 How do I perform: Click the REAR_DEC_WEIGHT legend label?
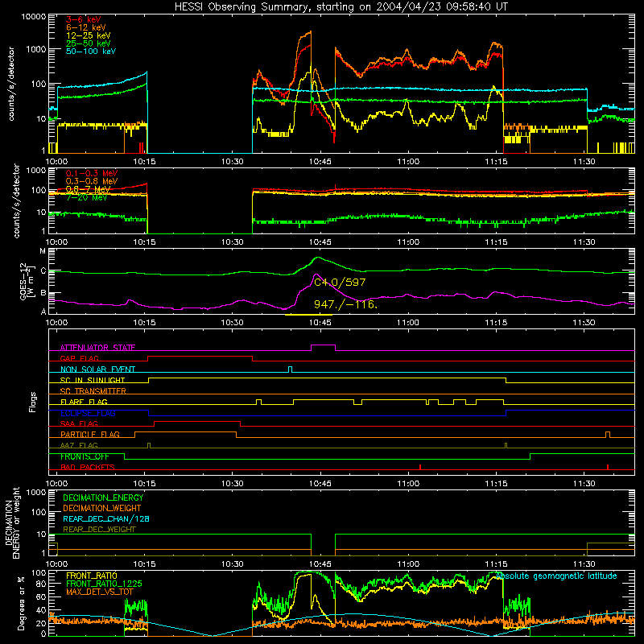click(x=99, y=530)
